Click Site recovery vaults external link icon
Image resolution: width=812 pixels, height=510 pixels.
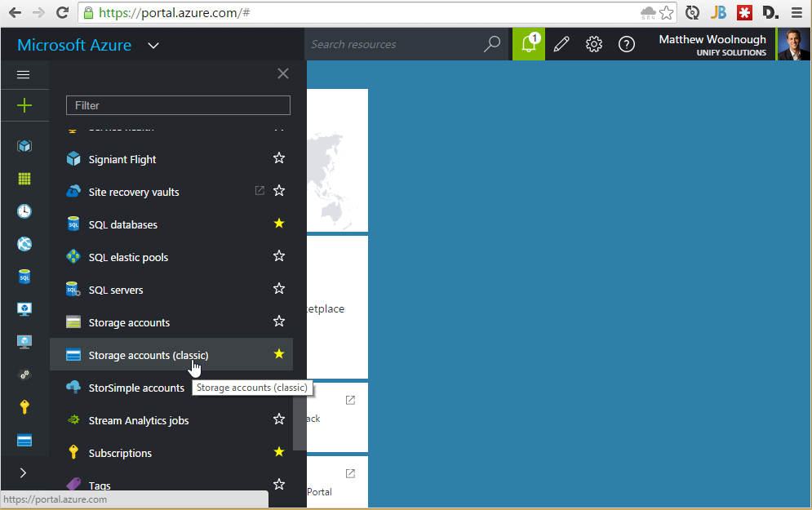tap(260, 191)
